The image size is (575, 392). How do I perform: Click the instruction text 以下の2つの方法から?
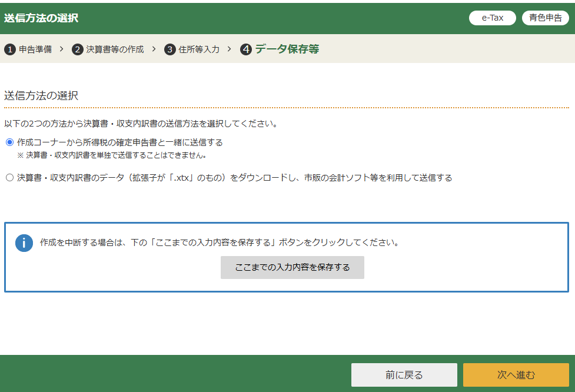pyautogui.click(x=141, y=124)
